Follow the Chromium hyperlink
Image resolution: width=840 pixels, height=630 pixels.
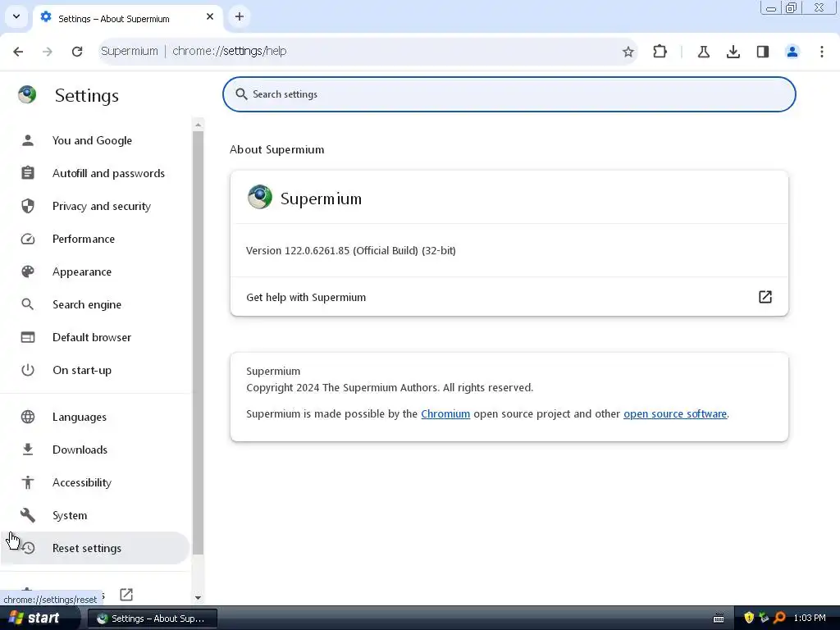(445, 414)
